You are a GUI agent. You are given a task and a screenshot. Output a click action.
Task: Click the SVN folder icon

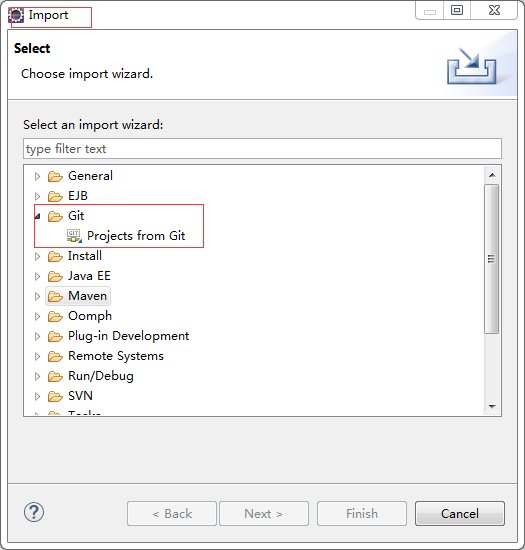[x=55, y=396]
